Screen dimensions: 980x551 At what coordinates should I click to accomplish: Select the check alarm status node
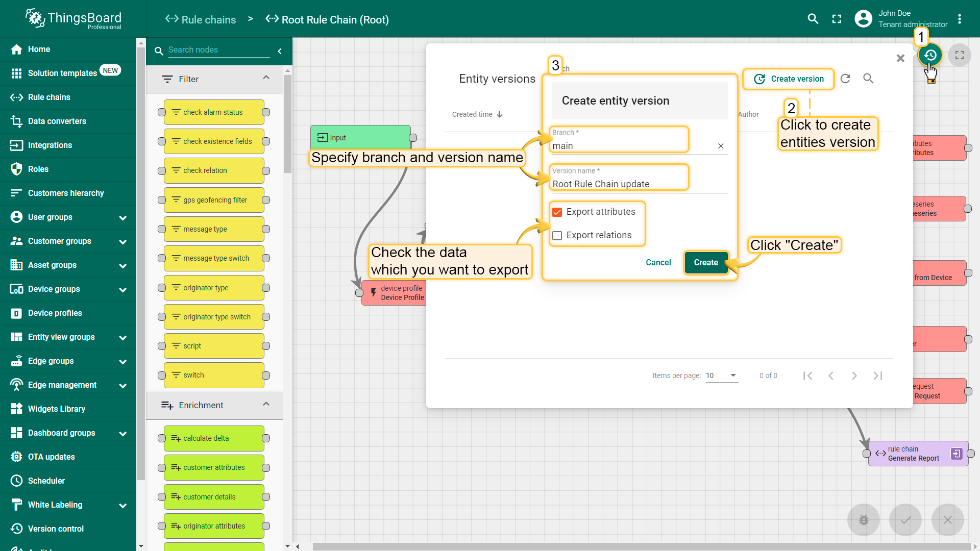tap(214, 112)
